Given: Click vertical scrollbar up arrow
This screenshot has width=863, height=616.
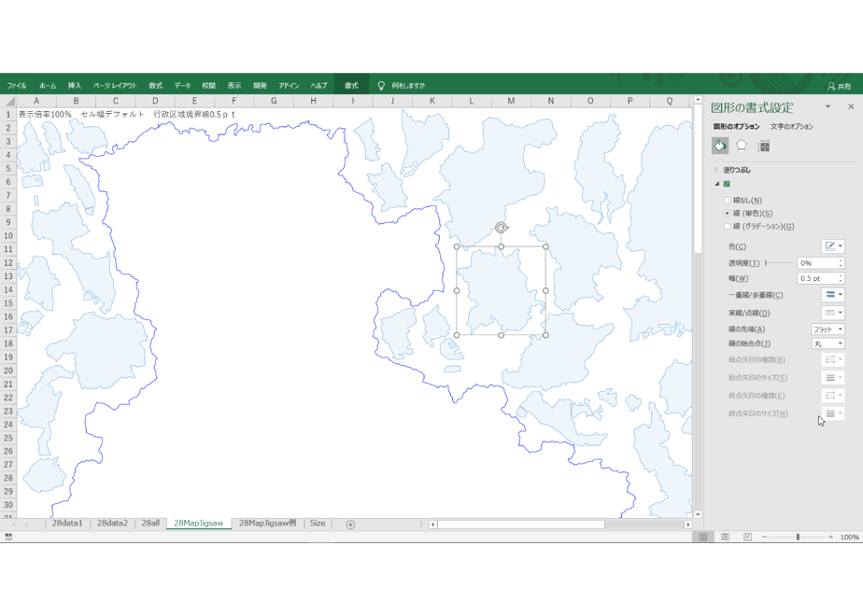Looking at the screenshot, I should click(698, 100).
